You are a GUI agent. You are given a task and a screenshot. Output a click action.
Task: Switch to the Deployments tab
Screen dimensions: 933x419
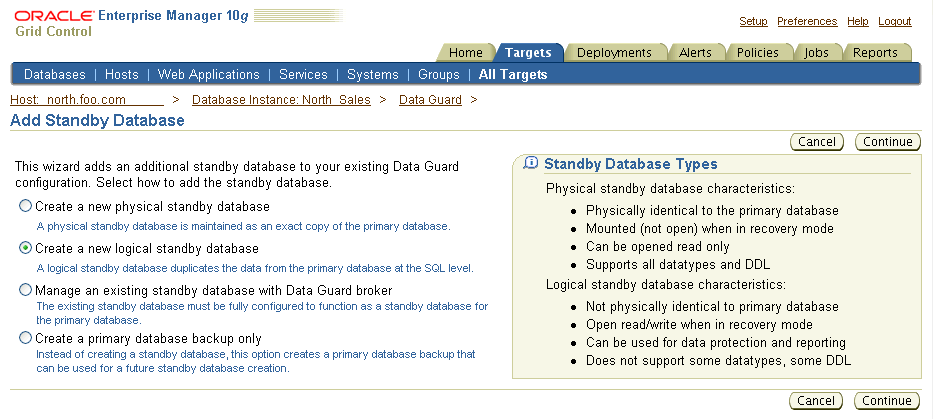pos(613,53)
